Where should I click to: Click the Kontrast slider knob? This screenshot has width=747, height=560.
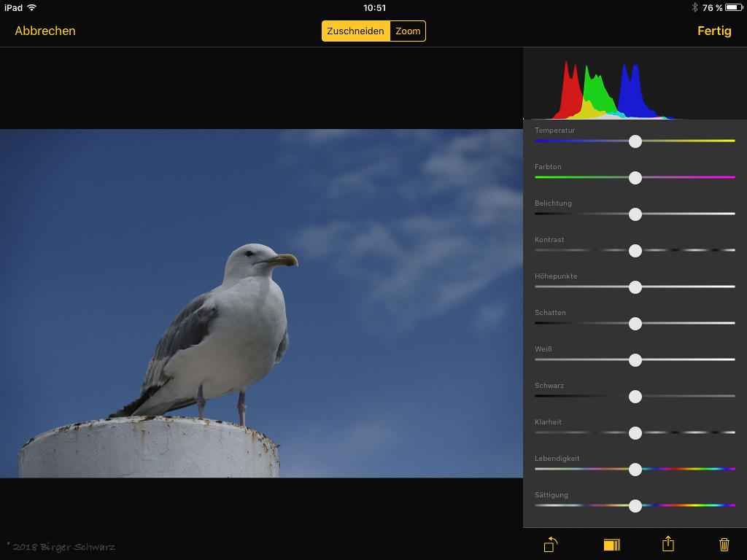[x=635, y=250]
